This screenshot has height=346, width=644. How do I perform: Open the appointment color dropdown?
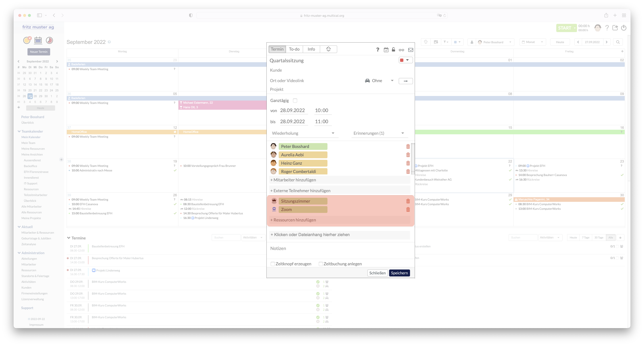pyautogui.click(x=405, y=60)
